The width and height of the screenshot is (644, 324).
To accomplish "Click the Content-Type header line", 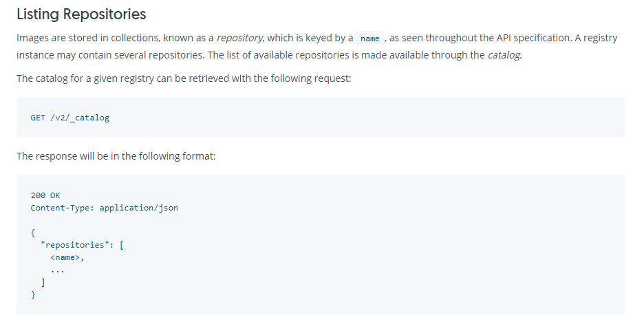I will pyautogui.click(x=104, y=207).
